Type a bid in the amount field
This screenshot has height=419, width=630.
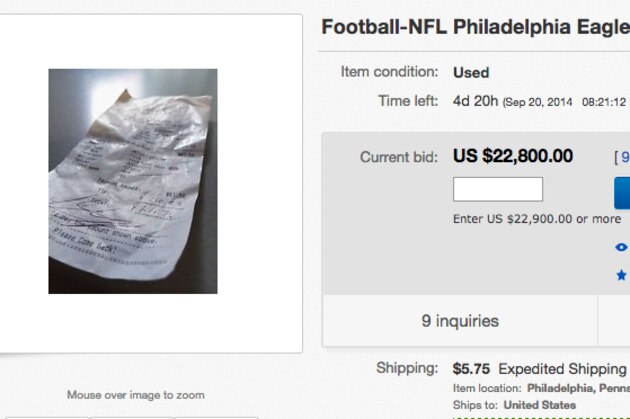(x=498, y=189)
